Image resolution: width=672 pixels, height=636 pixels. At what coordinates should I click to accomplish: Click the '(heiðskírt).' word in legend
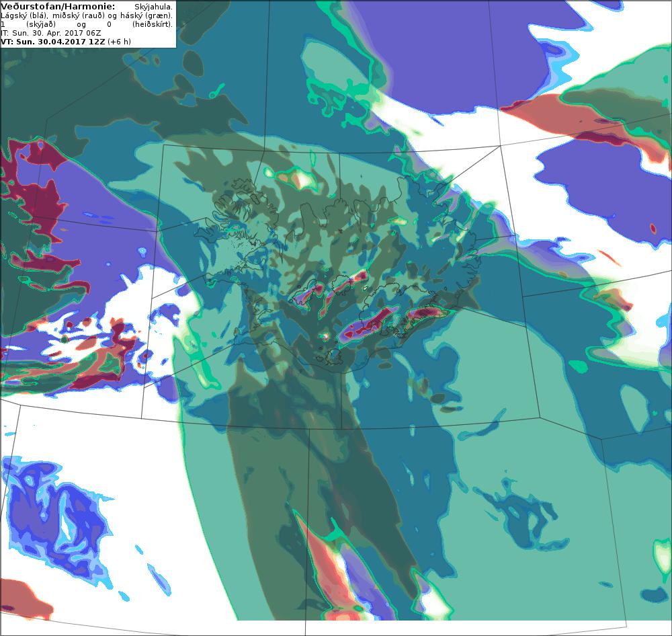point(153,24)
